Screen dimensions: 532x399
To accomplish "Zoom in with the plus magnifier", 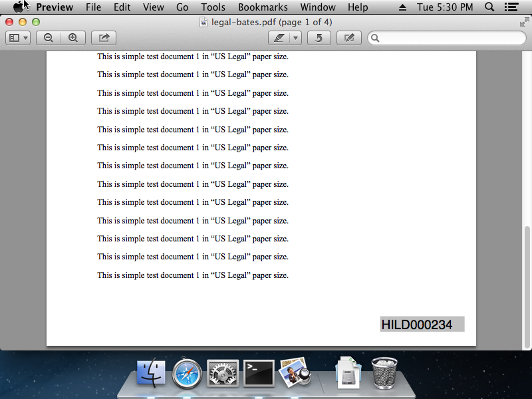I will click(73, 38).
